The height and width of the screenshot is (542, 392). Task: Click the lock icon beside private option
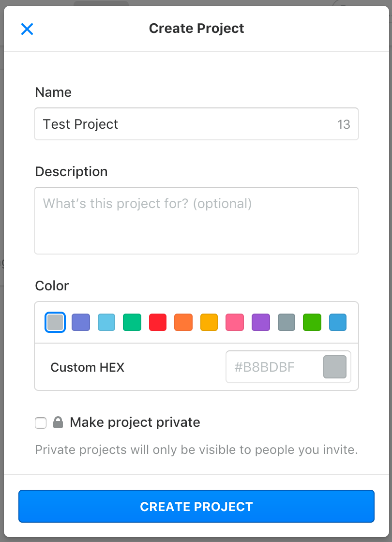58,422
